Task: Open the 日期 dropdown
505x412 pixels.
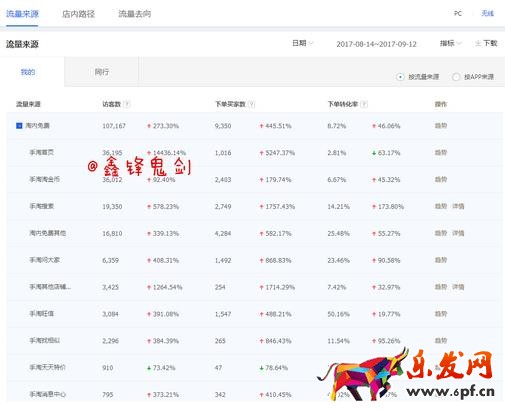Action: coord(302,43)
